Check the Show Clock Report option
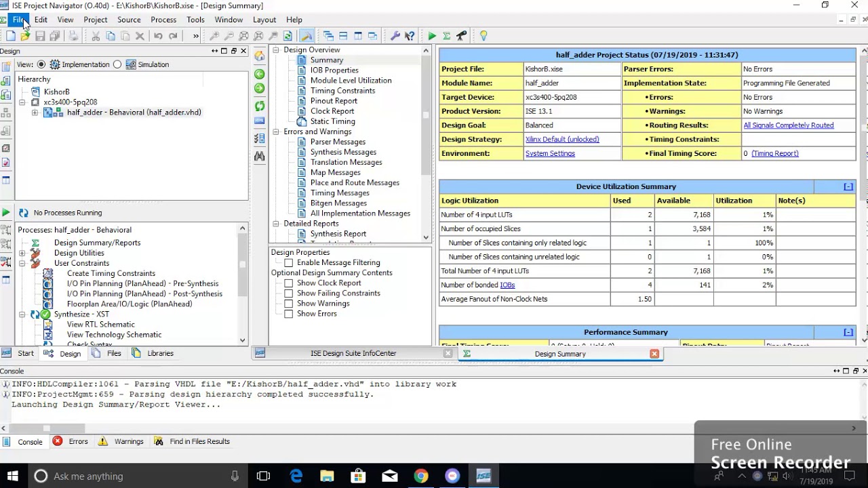The image size is (868, 488). click(x=289, y=283)
